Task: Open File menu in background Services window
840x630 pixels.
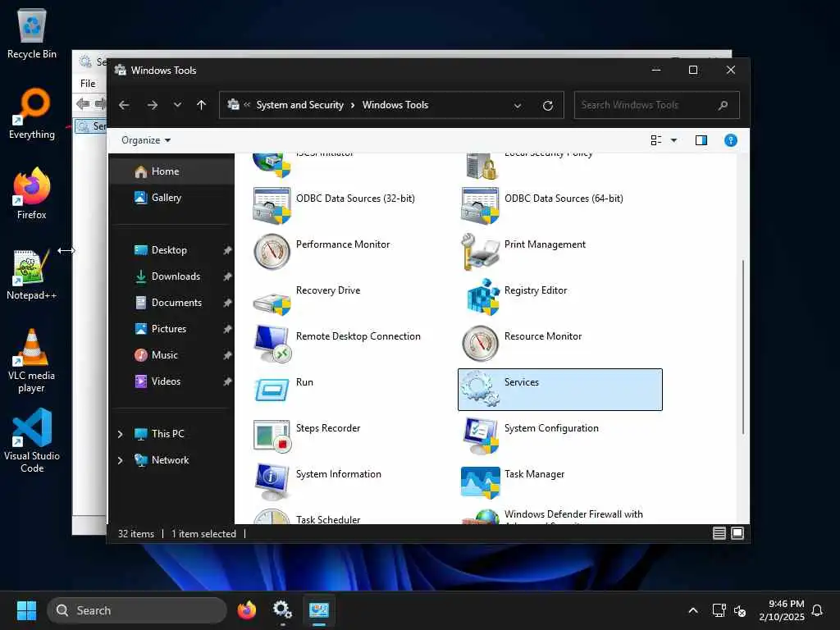Action: click(88, 84)
